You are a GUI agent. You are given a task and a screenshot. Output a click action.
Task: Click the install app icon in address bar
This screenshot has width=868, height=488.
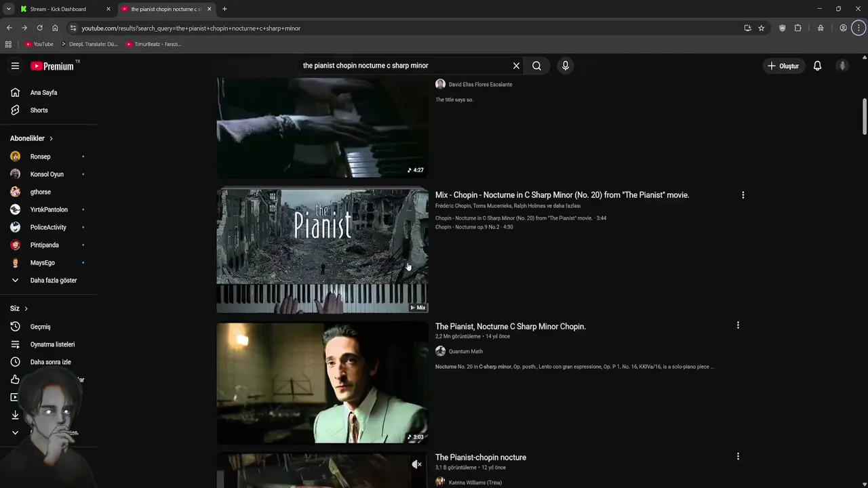747,28
